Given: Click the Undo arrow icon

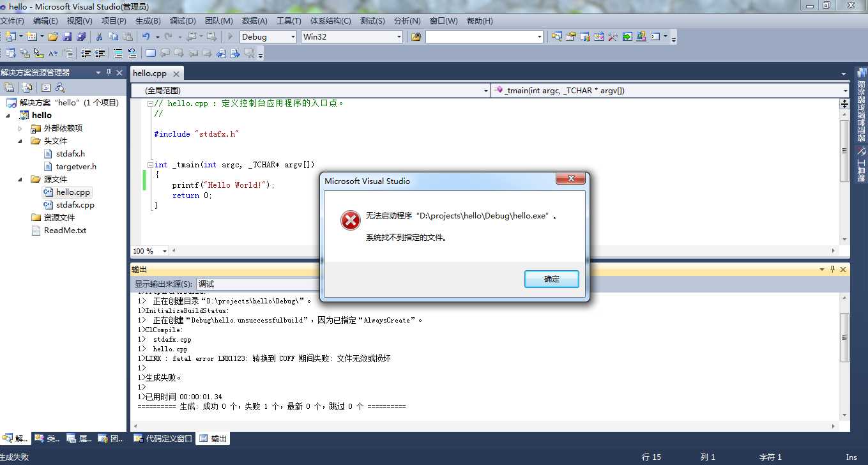Looking at the screenshot, I should pos(146,36).
